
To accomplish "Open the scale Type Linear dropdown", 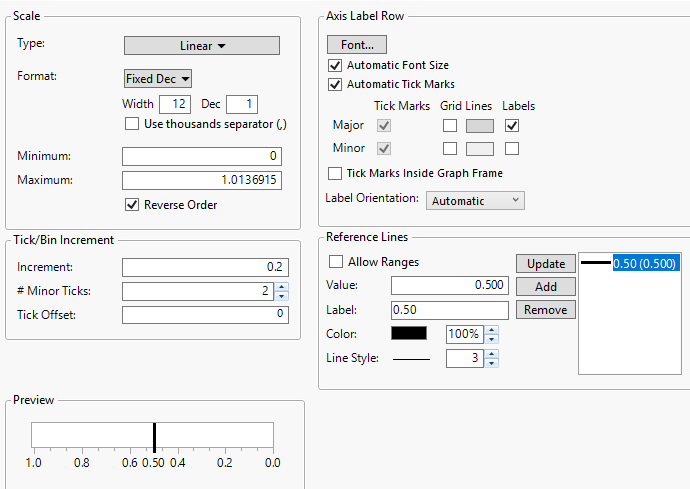I will 202,45.
